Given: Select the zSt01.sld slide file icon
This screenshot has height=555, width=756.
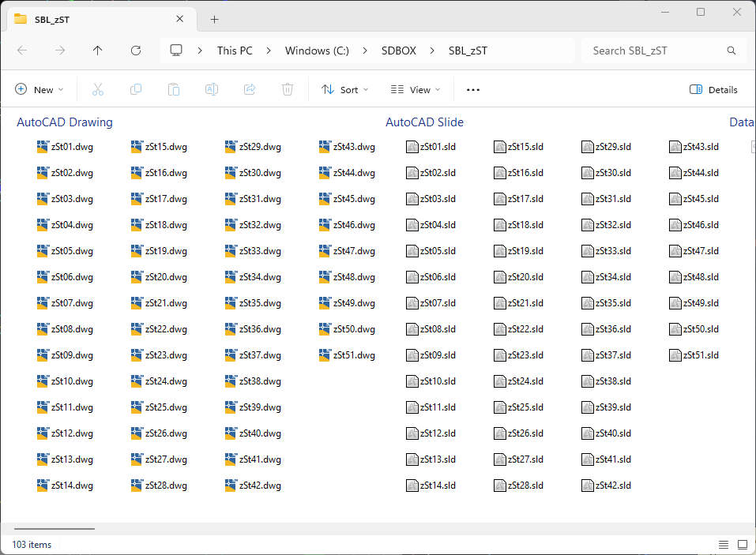Looking at the screenshot, I should [412, 147].
